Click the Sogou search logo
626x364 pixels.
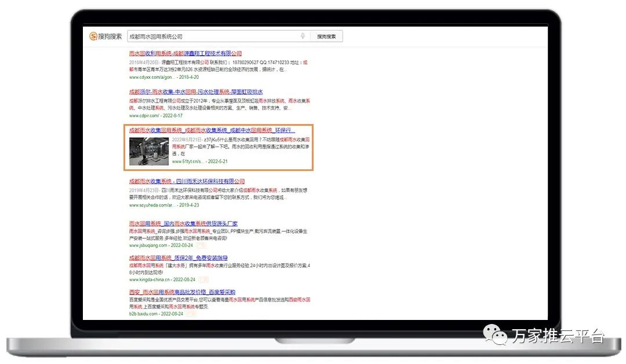pyautogui.click(x=105, y=37)
